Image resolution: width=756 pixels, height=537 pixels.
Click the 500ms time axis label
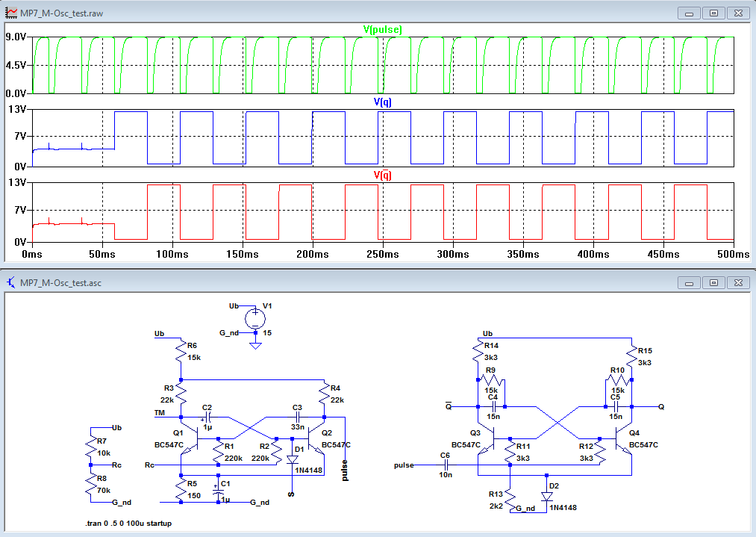[x=734, y=254]
